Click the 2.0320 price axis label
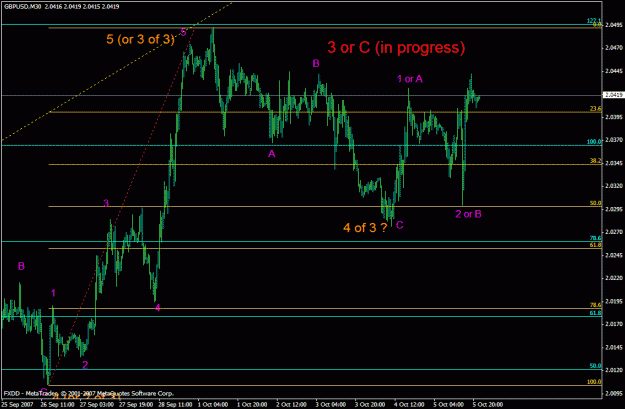Screen dimensions: 625x409 coord(612,186)
